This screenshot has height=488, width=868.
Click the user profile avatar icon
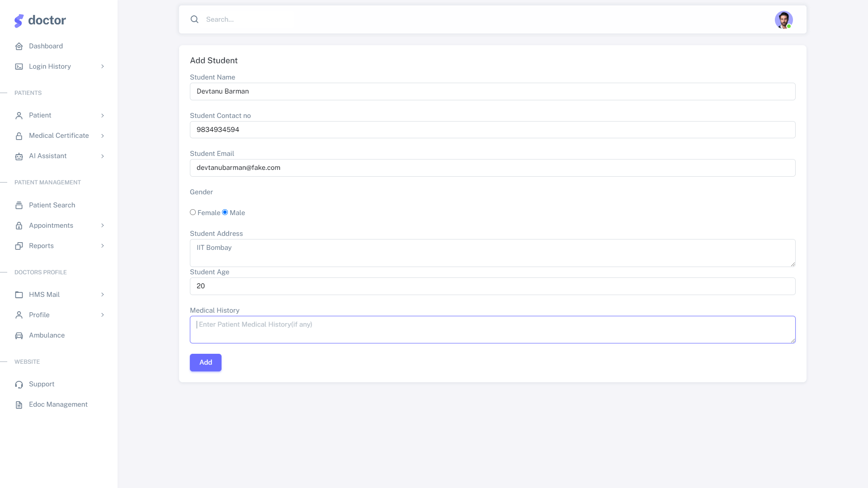tap(784, 20)
